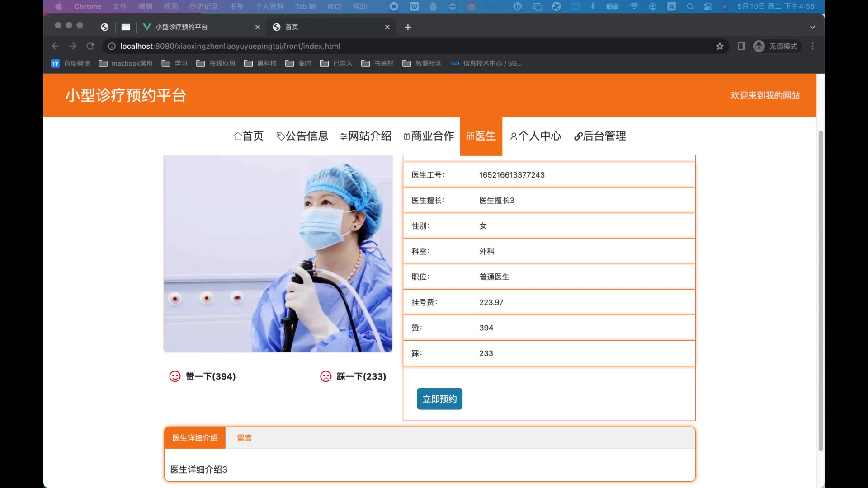
Task: Bookmark page with star icon
Action: pyautogui.click(x=720, y=46)
